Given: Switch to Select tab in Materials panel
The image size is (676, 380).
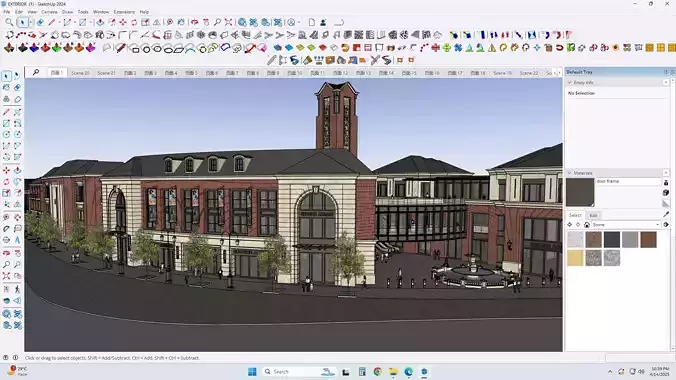Looking at the screenshot, I should tap(575, 215).
